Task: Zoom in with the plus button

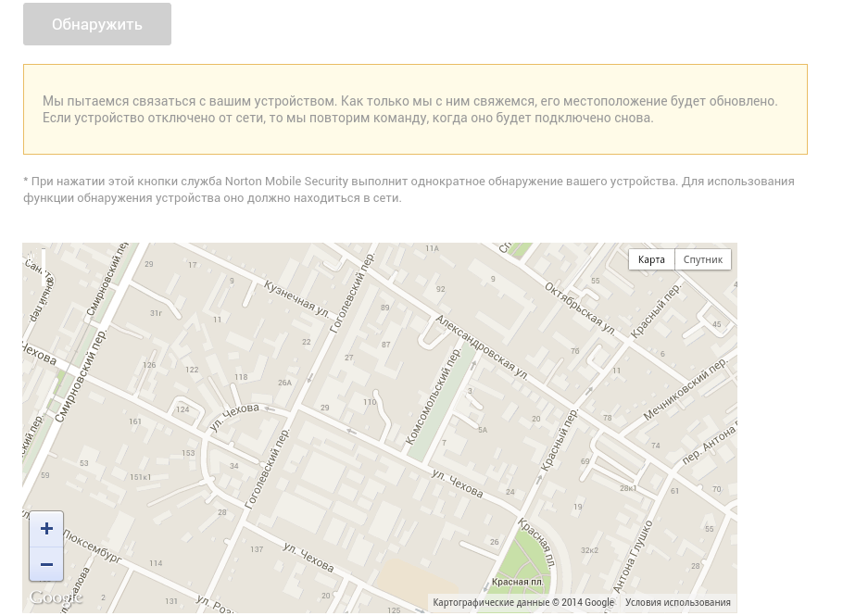Action: 46,529
